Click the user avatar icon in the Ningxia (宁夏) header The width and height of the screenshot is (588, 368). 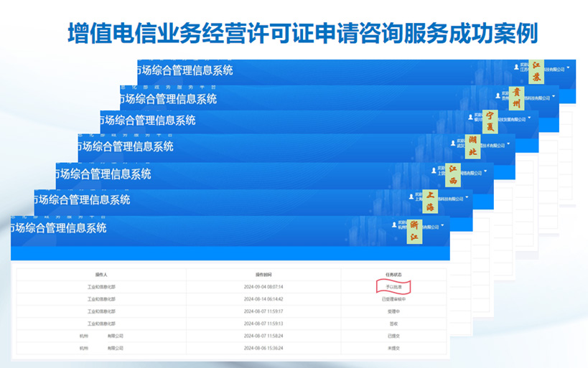(470, 116)
